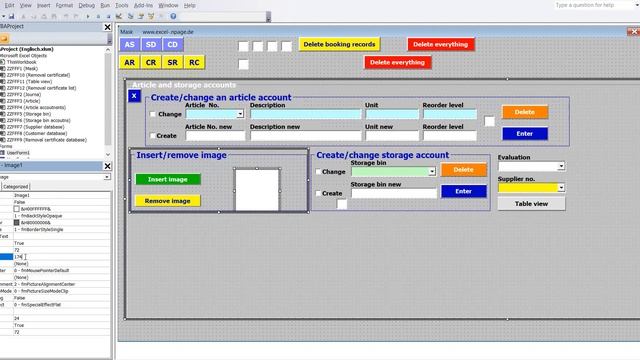Open the Object Browser toolbar icon

pyautogui.click(x=151, y=16)
